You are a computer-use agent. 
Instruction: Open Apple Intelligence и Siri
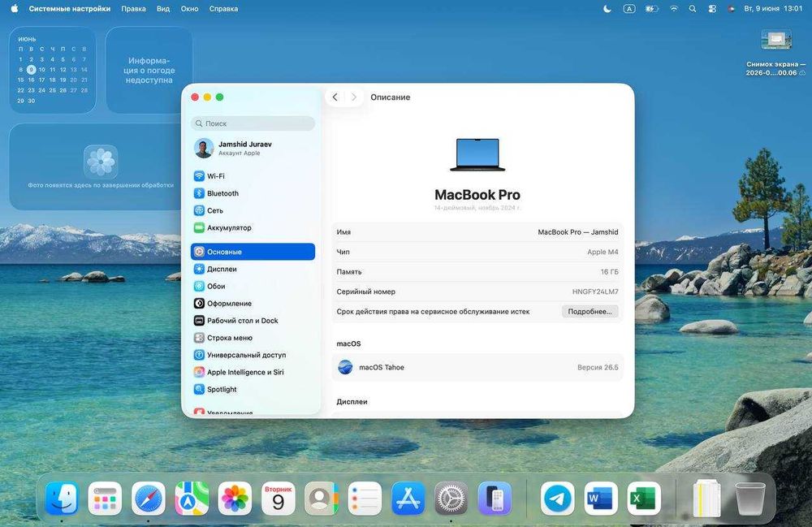point(253,372)
